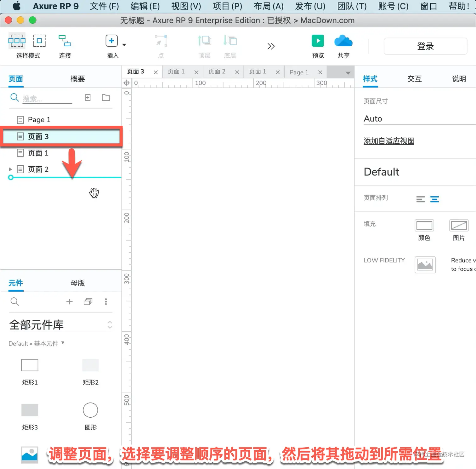The width and height of the screenshot is (476, 469).
Task: Open the Axure RP 9 menu
Action: 56,6
